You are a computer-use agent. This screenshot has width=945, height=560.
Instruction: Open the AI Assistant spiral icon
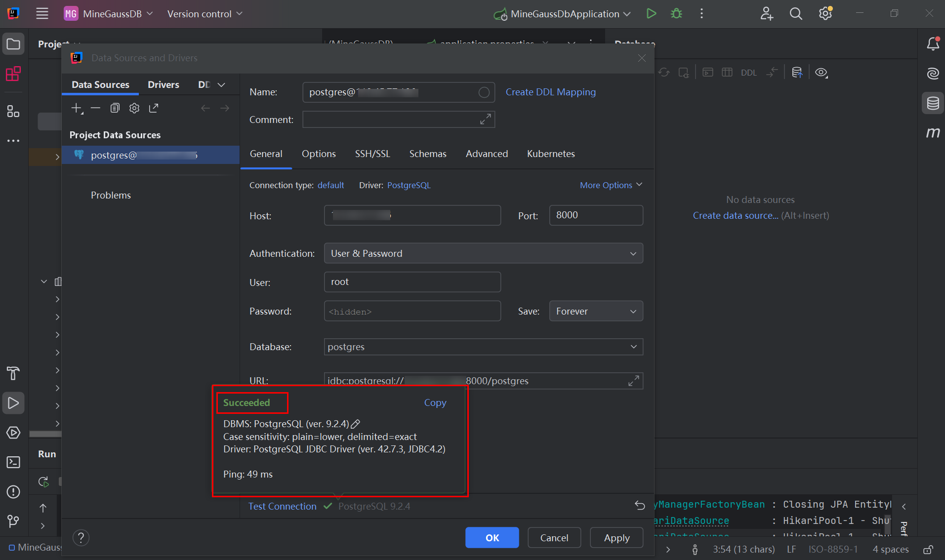933,74
